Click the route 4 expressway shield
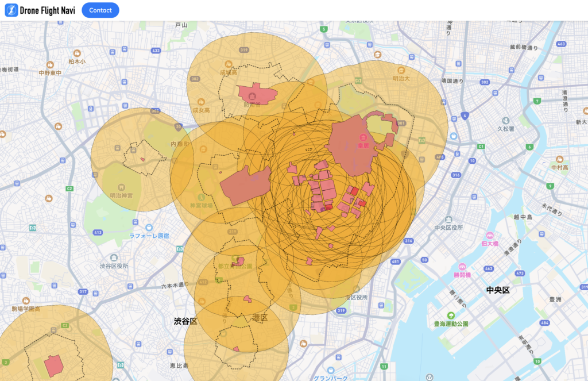This screenshot has width=588, height=381. pyautogui.click(x=465, y=116)
